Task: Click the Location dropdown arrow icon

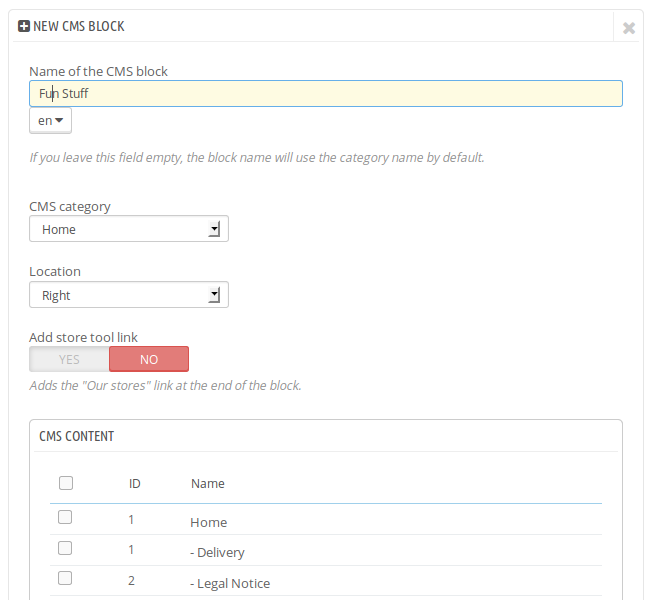Action: pos(214,296)
